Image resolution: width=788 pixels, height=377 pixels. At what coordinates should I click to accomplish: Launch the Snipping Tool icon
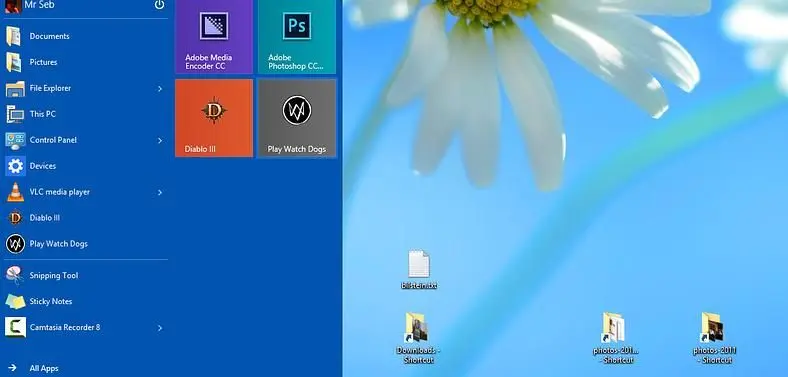pos(14,275)
